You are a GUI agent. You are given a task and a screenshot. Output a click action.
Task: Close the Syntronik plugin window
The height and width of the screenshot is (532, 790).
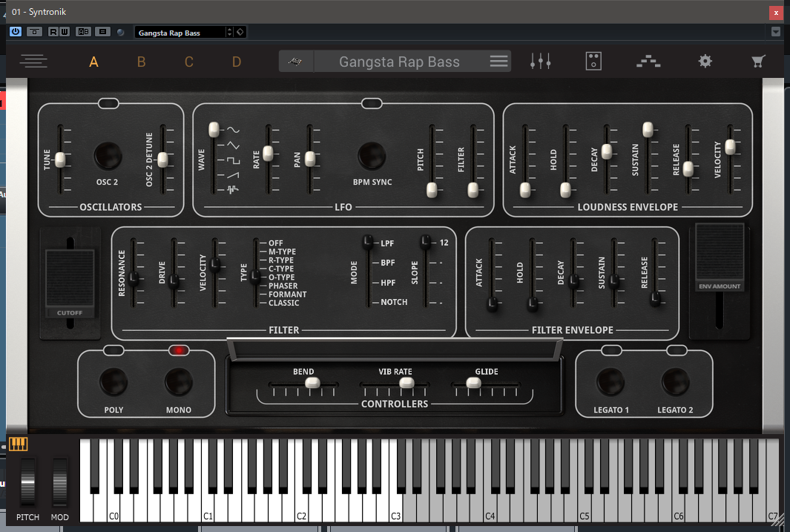point(776,13)
